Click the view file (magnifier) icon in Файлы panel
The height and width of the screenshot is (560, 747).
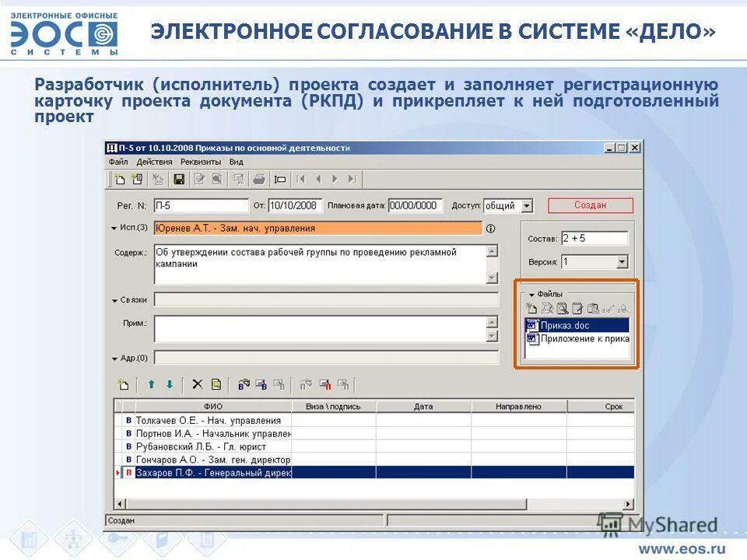562,309
